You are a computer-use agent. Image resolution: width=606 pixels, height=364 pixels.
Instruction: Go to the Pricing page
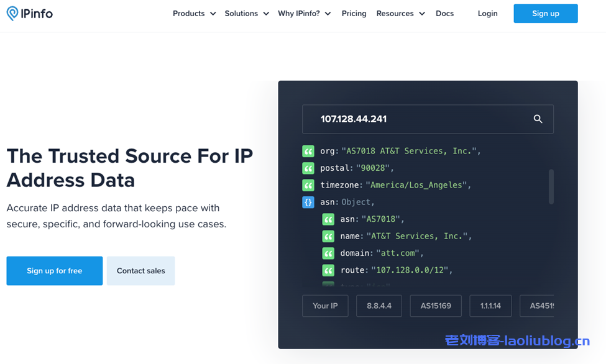pyautogui.click(x=354, y=14)
